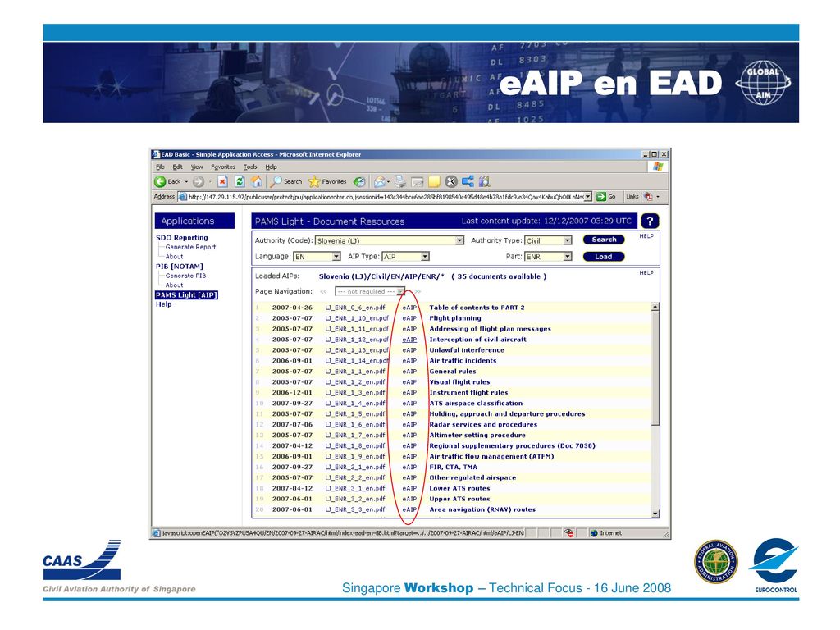Screen dimensions: 840x630
Task: Click the blue Search button
Action: point(604,240)
